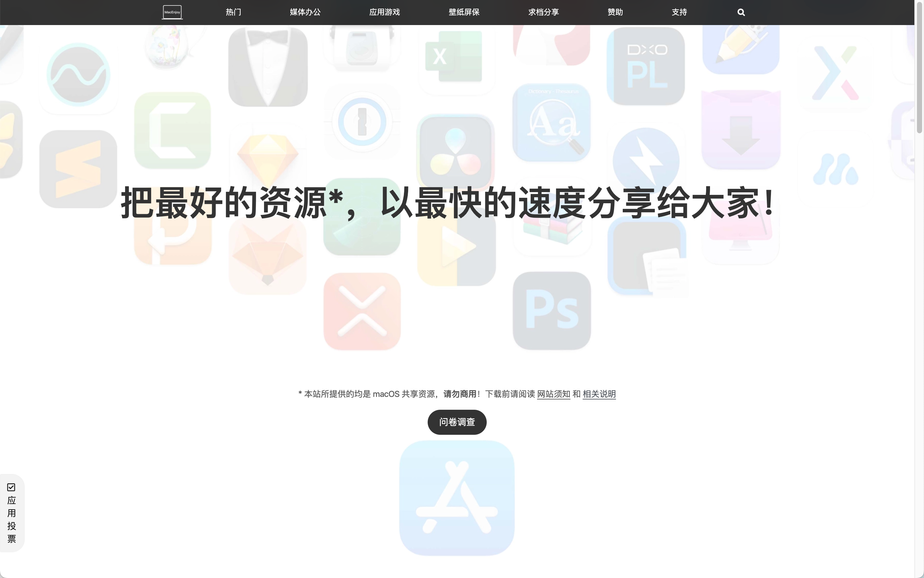Click the checkbox icon in 应用投票 tab
This screenshot has width=924, height=578.
pyautogui.click(x=11, y=487)
